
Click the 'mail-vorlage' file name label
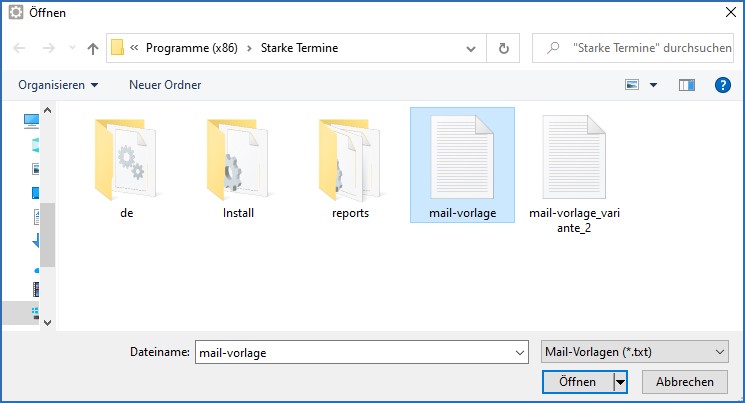pyautogui.click(x=462, y=213)
